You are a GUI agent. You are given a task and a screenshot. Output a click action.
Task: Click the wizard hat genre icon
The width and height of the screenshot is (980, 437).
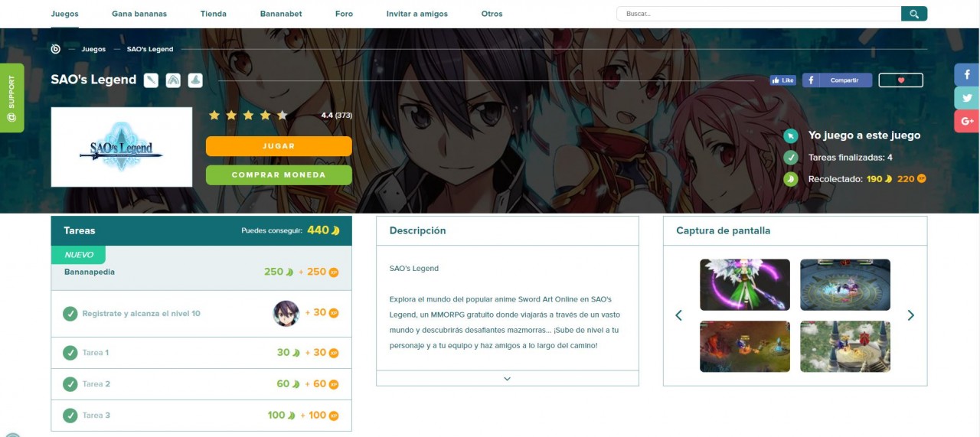[195, 80]
